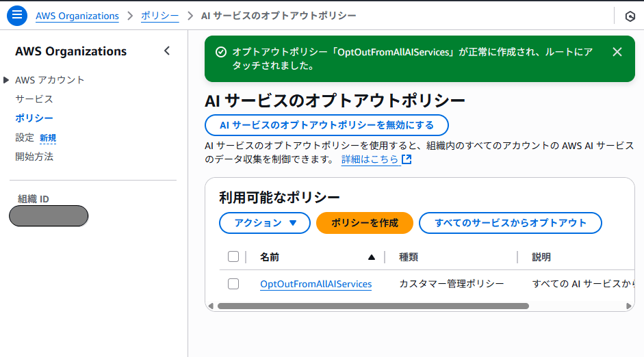Click the 種類 column header
Screen dimensions: 644x357
point(409,257)
